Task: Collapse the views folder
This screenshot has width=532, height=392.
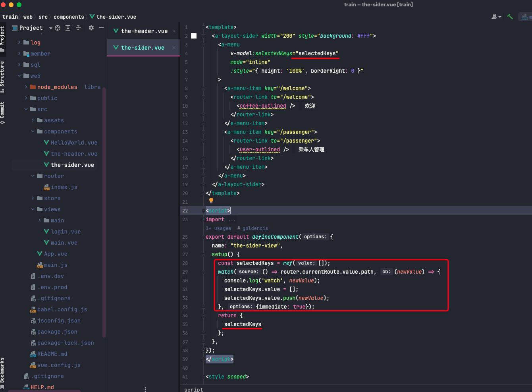Action: click(x=33, y=209)
